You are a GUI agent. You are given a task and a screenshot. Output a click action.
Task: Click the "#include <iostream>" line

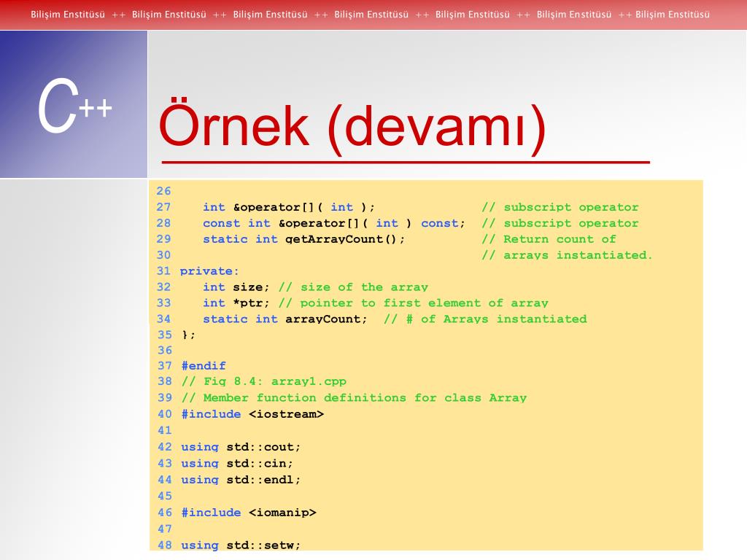pos(252,414)
